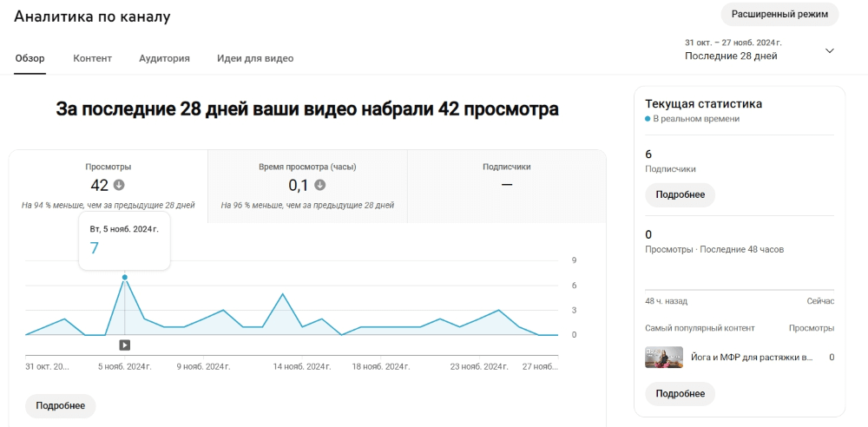Select the Время просмотра (часы) card
The height and width of the screenshot is (427, 868).
[308, 187]
